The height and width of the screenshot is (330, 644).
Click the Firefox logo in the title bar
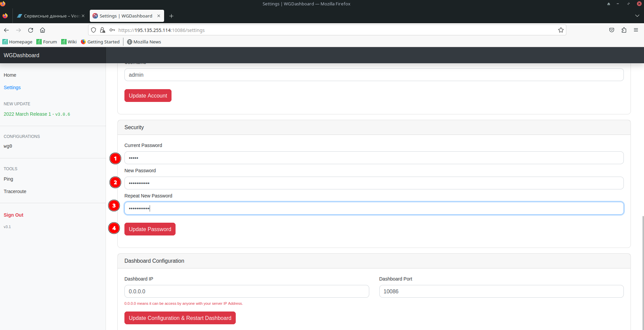[x=3, y=4]
